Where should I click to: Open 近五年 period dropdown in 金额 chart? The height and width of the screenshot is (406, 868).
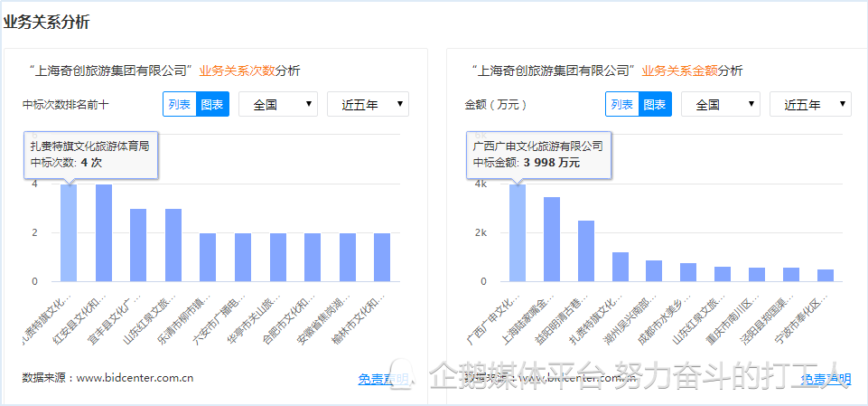tap(810, 104)
